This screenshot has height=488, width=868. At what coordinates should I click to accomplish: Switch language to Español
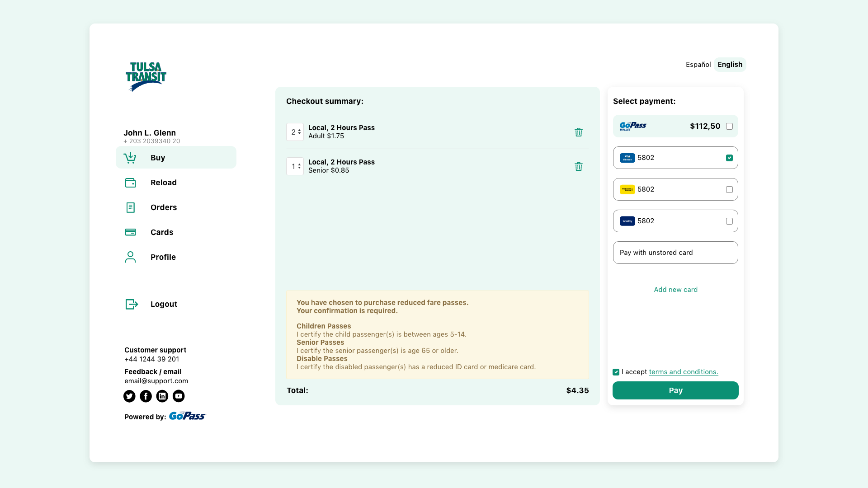click(698, 65)
